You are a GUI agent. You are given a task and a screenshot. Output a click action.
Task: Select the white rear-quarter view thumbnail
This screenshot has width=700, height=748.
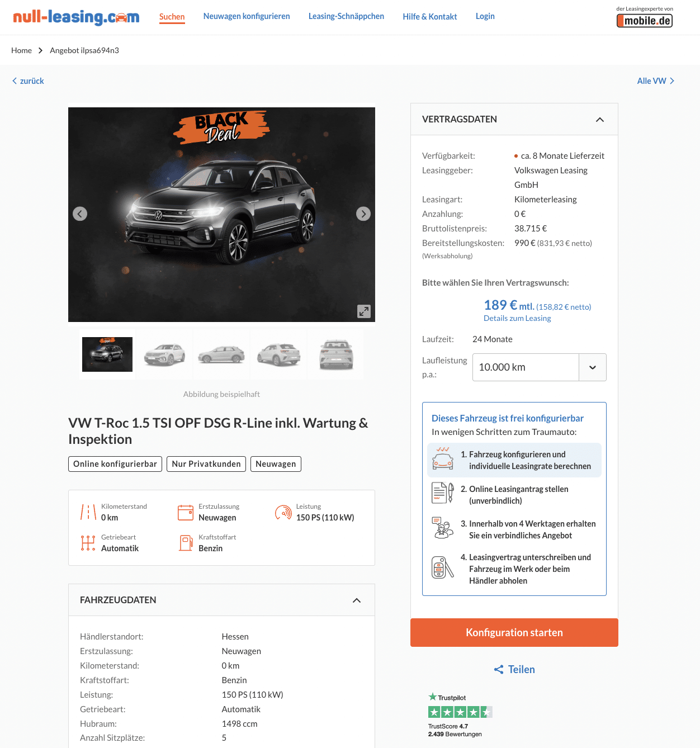point(278,354)
